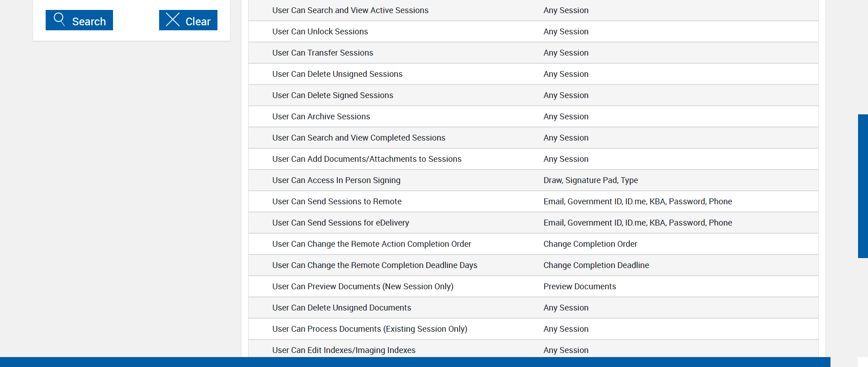868x367 pixels.
Task: Click the Change Completion Order value
Action: [590, 244]
